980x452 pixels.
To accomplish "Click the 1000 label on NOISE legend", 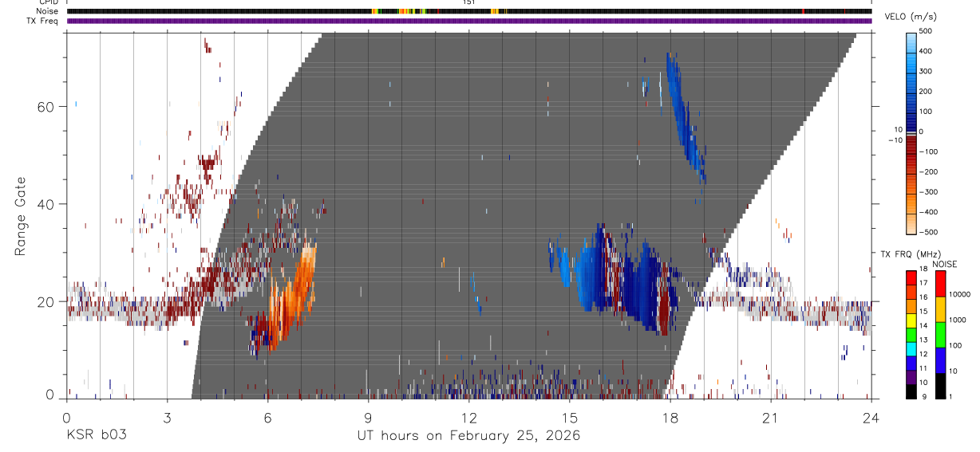I will (x=958, y=320).
